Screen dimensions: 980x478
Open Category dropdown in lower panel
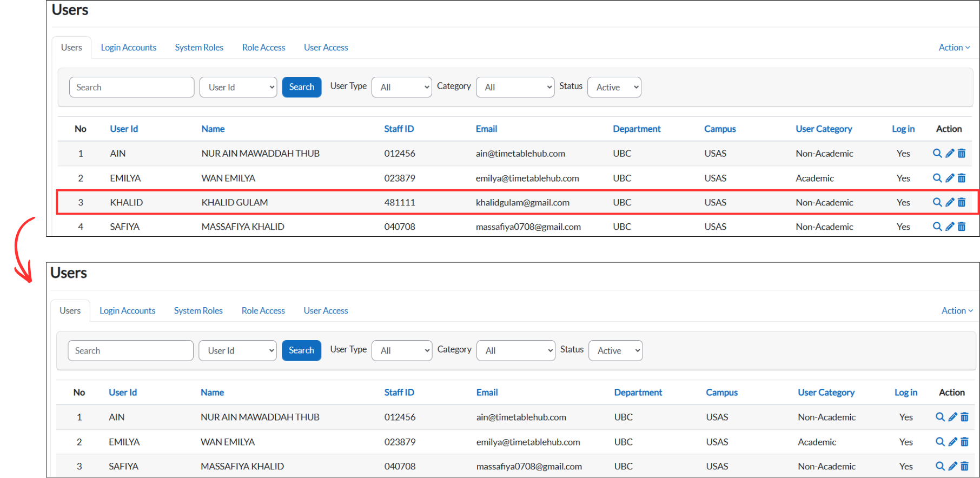516,350
